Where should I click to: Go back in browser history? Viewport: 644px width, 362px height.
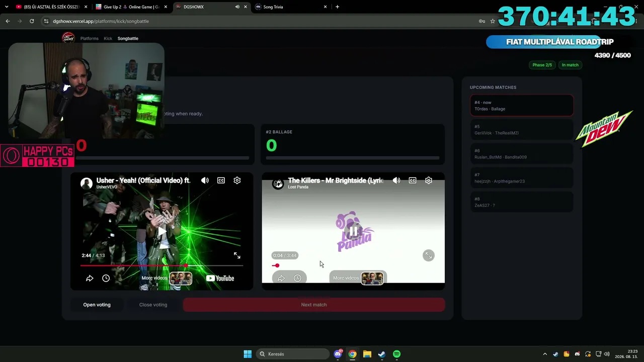coord(8,21)
